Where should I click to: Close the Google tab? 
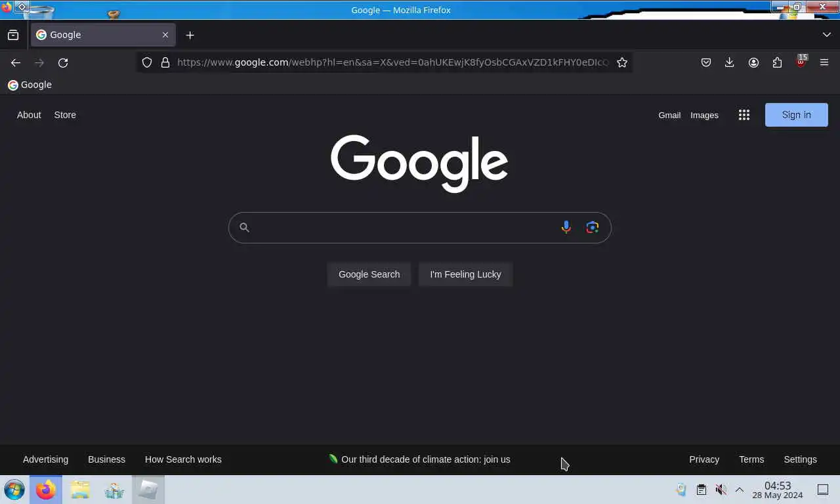[165, 35]
